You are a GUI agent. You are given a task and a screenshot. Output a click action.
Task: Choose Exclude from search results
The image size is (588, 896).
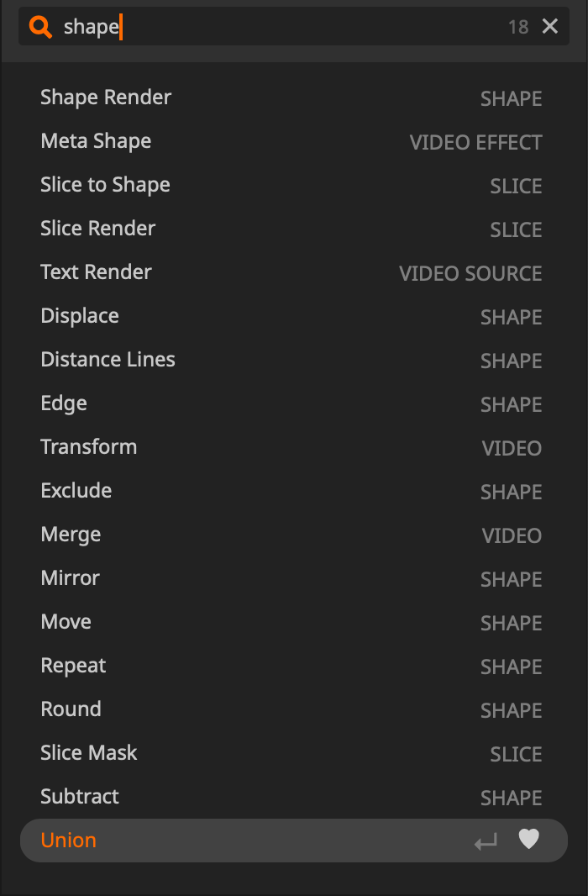(76, 491)
